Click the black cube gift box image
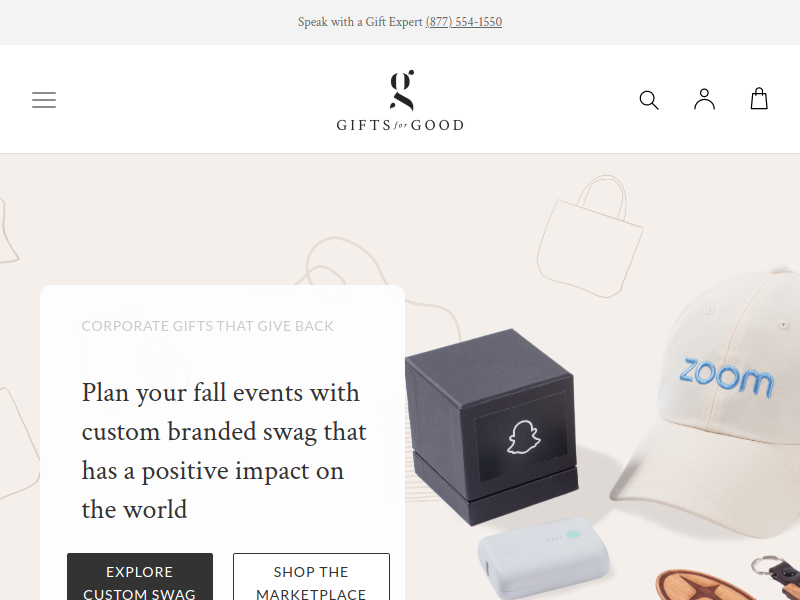Viewport: 800px width, 600px height. pos(492,427)
